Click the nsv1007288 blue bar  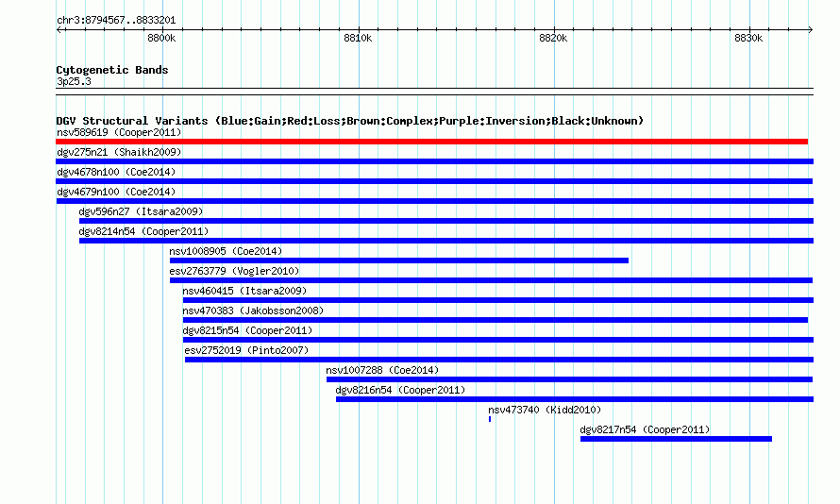tap(569, 379)
